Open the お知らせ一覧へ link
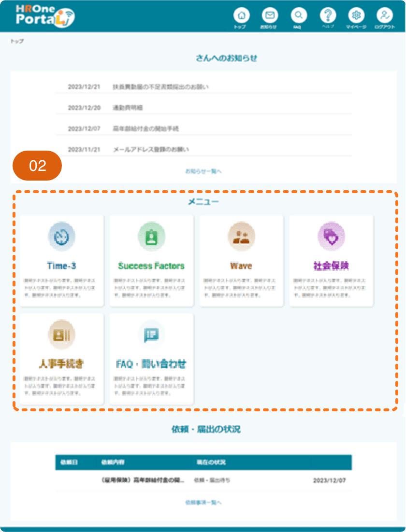 203,171
